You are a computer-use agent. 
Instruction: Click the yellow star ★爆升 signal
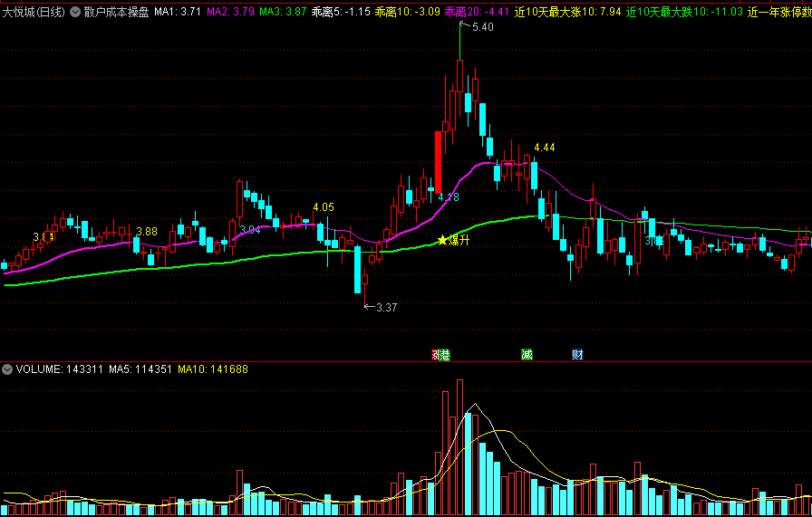click(454, 240)
